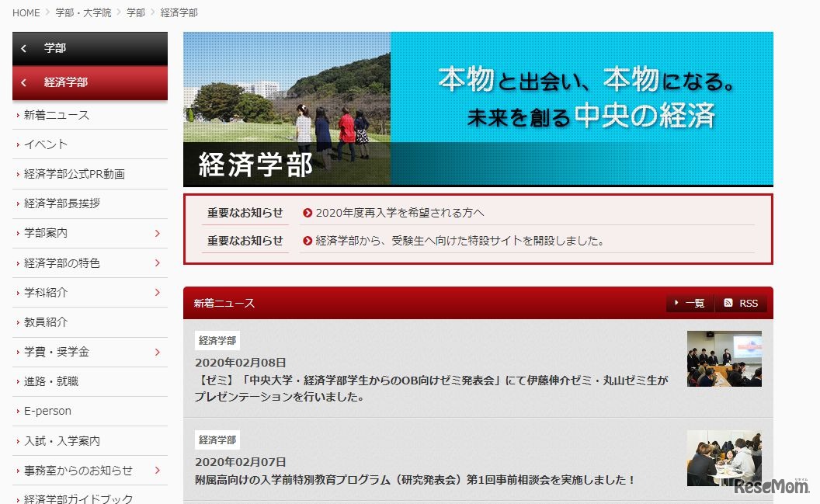
Task: Open 経済学部公式PR動画 from the sidebar
Action: click(x=74, y=173)
